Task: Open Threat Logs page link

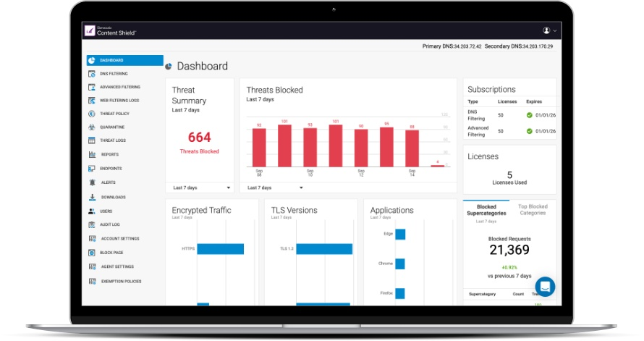Action: coord(113,140)
